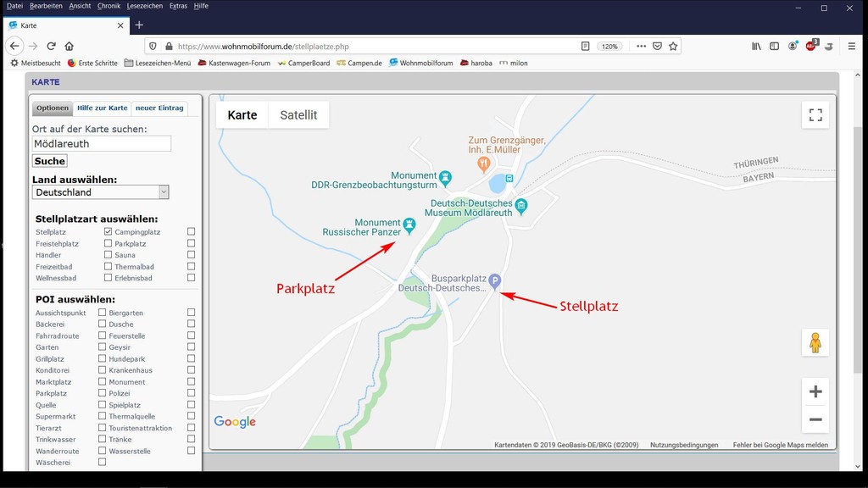This screenshot has width=868, height=488.
Task: Open the hamburger application menu
Action: click(851, 47)
